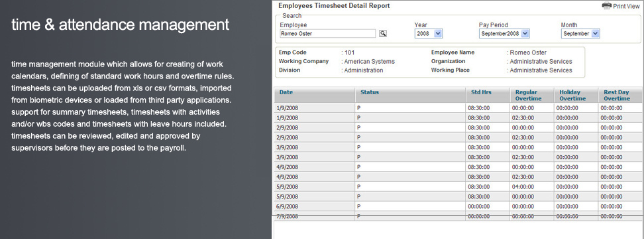644x239 pixels.
Task: Expand the Month dropdown showing September
Action: [580, 34]
